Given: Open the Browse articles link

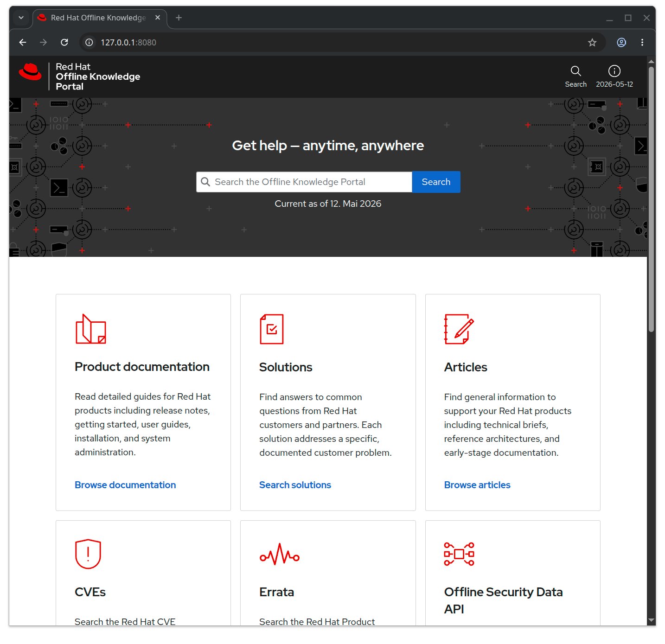Looking at the screenshot, I should [477, 485].
